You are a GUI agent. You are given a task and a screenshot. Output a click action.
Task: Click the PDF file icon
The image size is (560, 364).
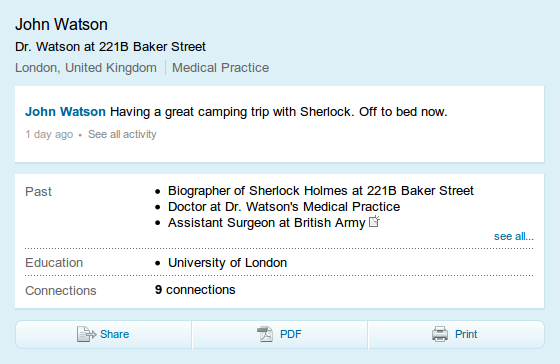tap(265, 334)
